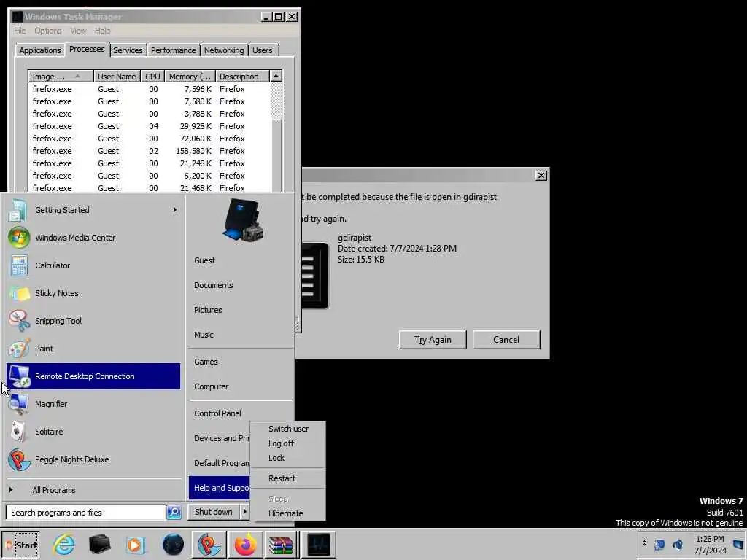Viewport: 747px width, 560px height.
Task: Click the search magnifier icon in Start menu
Action: tap(174, 513)
